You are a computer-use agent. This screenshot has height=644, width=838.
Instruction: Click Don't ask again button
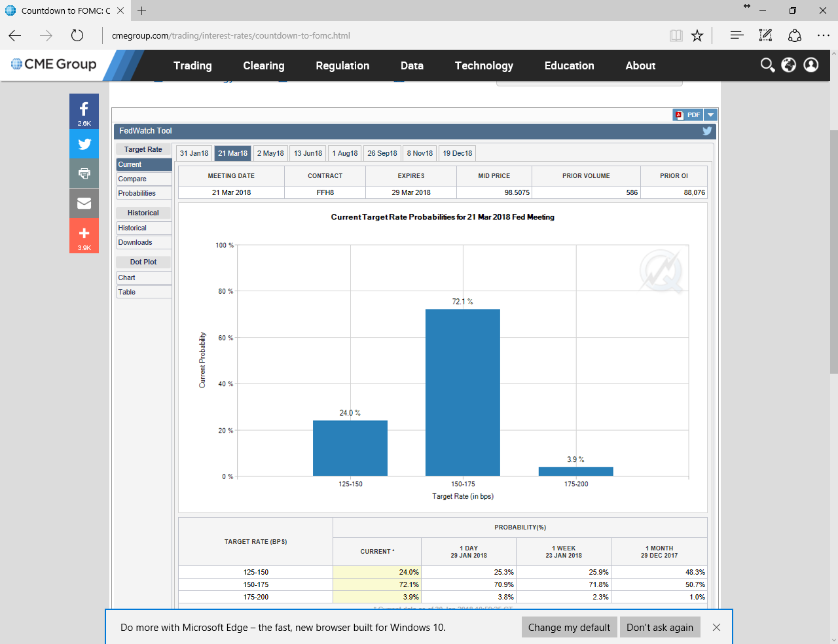click(x=659, y=627)
